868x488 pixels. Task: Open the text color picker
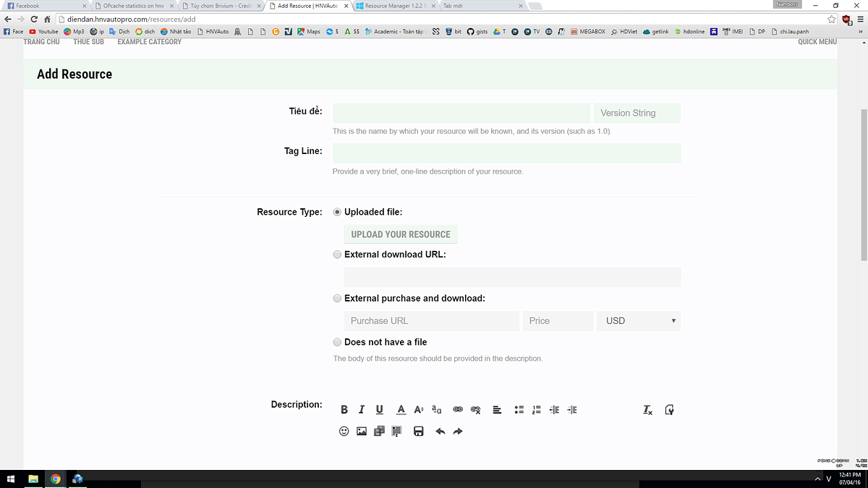click(x=401, y=410)
